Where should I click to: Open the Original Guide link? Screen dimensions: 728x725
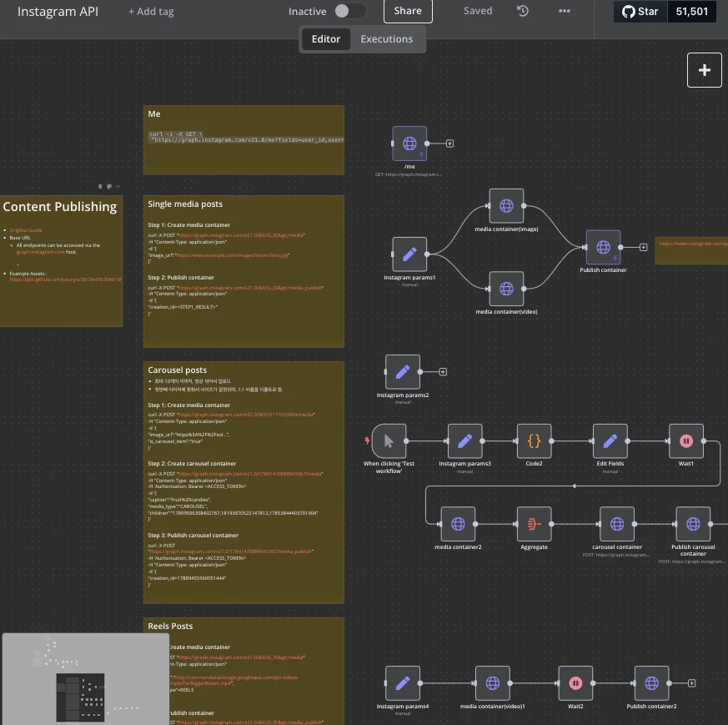pos(26,230)
